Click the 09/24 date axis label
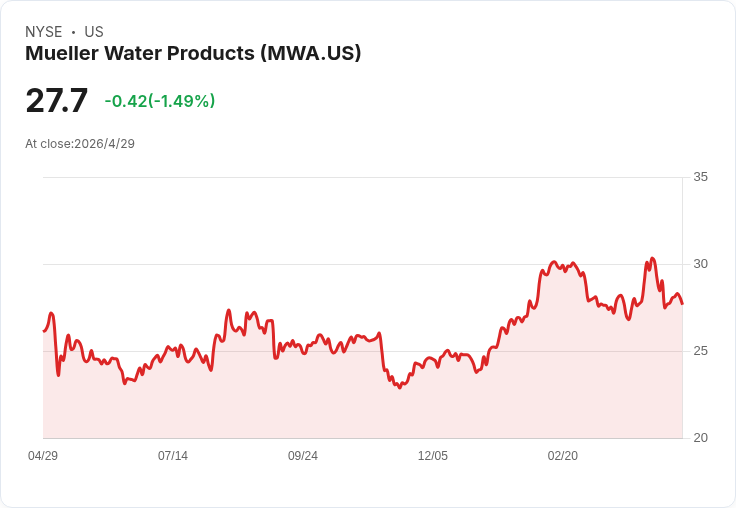Viewport: 736px width, 508px height. pos(303,456)
